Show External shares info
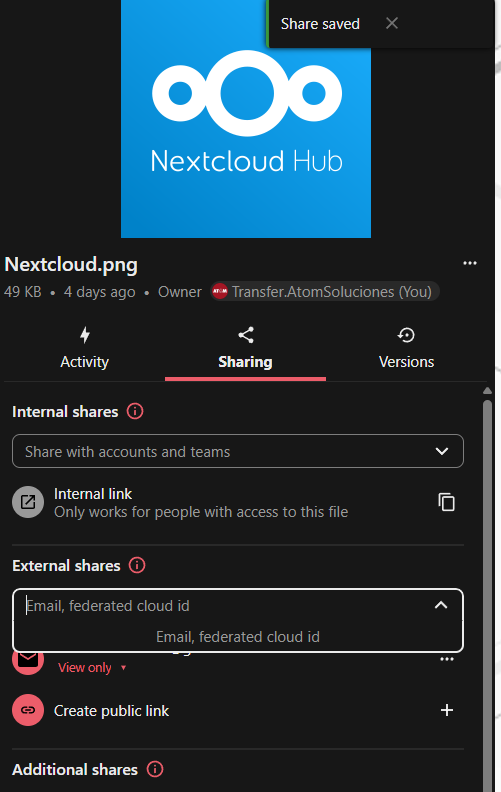The image size is (501, 792). [137, 565]
